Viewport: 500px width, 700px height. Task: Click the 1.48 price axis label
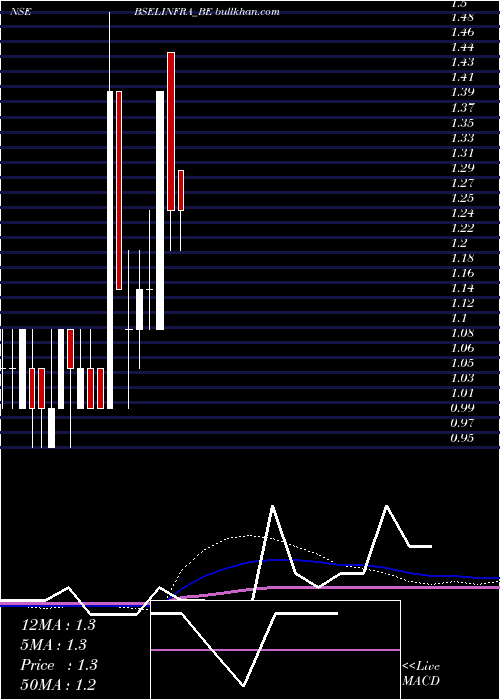(462, 18)
